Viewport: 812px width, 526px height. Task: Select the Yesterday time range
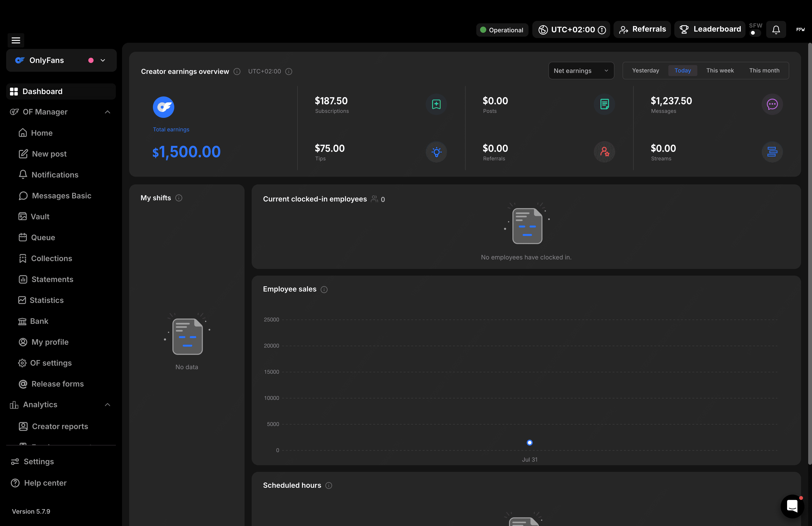646,71
